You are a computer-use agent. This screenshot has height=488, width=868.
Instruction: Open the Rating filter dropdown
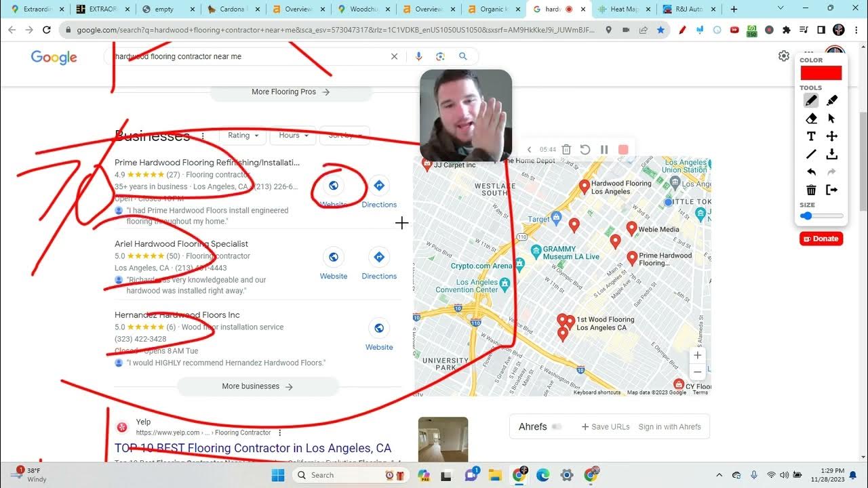click(x=243, y=136)
